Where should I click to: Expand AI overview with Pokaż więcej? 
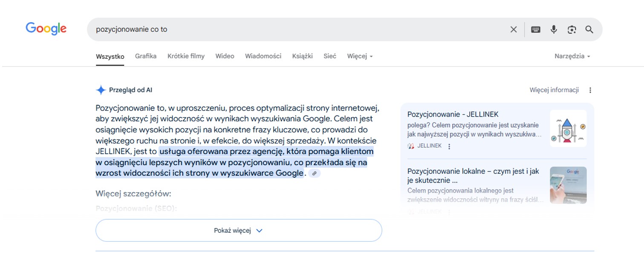click(239, 231)
